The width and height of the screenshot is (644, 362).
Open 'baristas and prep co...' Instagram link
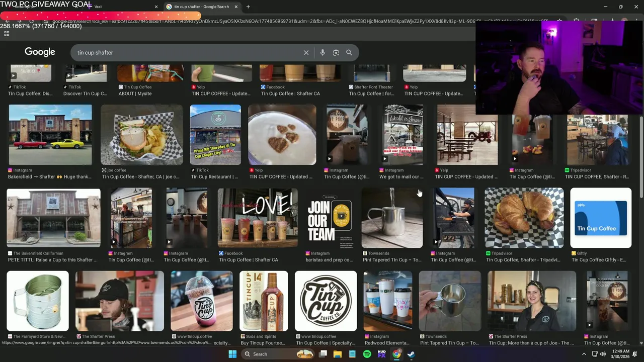tap(329, 260)
